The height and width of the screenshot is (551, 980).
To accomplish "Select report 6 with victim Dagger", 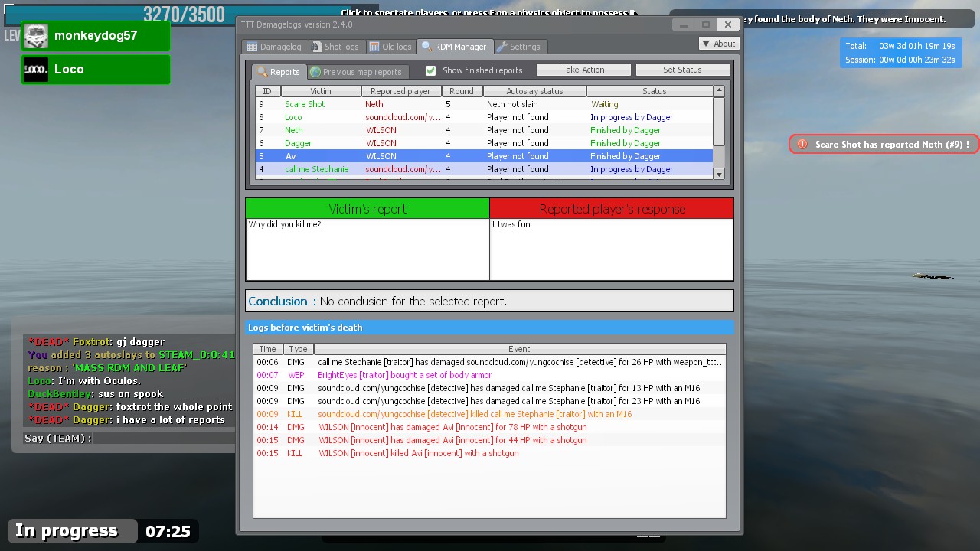I will click(484, 143).
